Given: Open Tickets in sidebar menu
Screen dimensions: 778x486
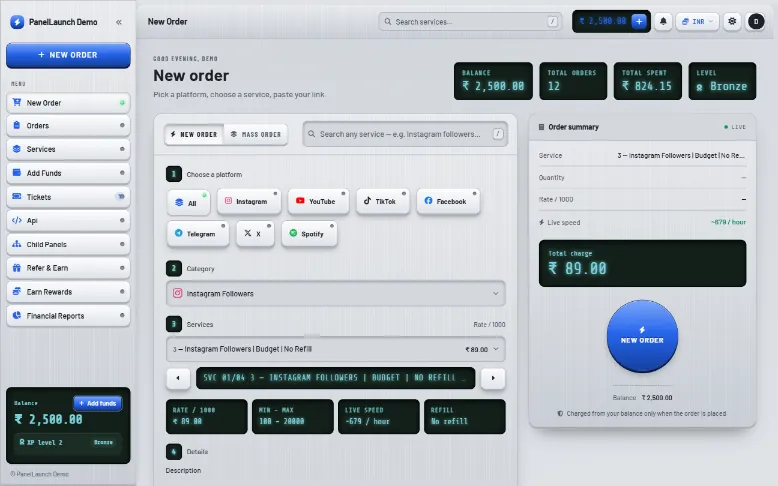Looking at the screenshot, I should click(x=68, y=197).
